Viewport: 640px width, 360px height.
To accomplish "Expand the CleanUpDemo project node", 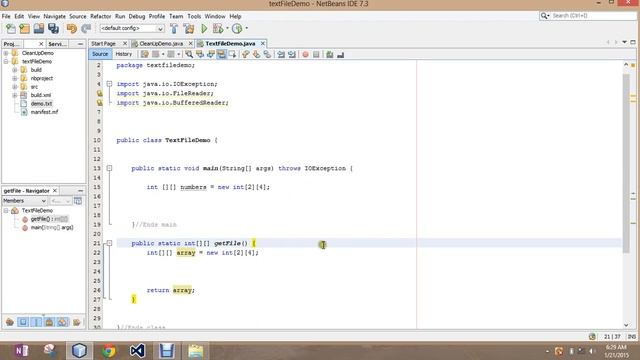I will click(6, 53).
